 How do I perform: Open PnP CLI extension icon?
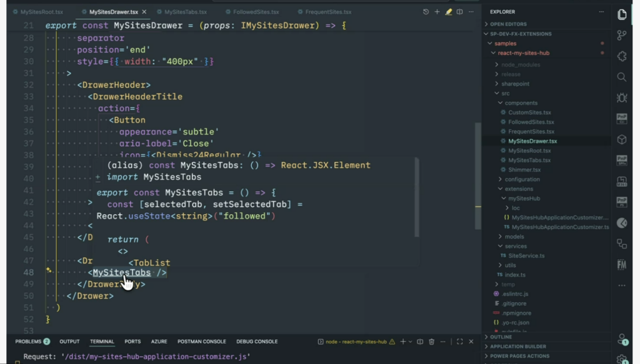tap(622, 119)
